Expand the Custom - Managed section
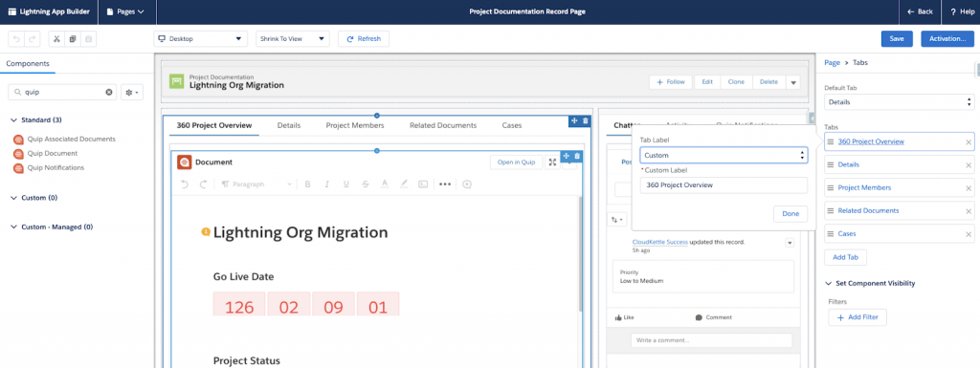The image size is (980, 368). (52, 227)
